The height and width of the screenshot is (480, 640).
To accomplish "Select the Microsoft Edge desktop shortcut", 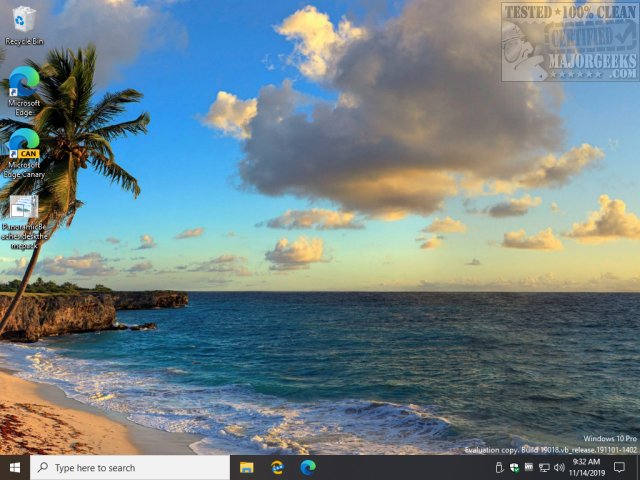I will point(24,91).
